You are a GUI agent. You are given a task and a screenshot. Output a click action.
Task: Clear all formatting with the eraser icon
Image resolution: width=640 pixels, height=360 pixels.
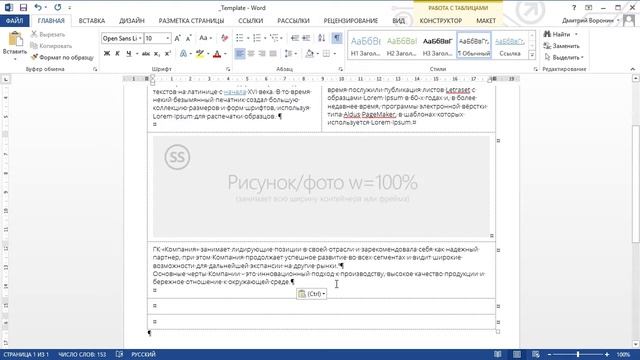224,38
